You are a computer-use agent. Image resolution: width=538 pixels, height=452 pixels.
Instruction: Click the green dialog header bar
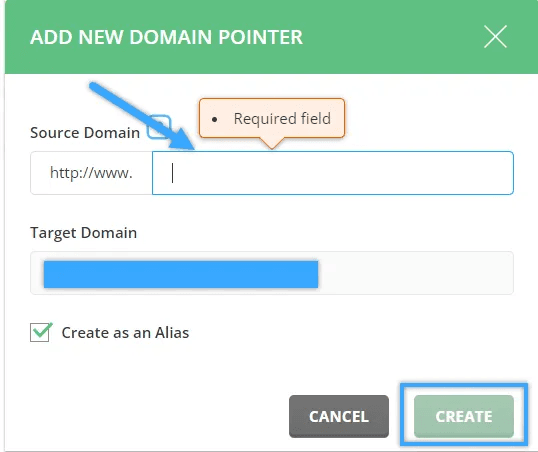[x=271, y=37]
